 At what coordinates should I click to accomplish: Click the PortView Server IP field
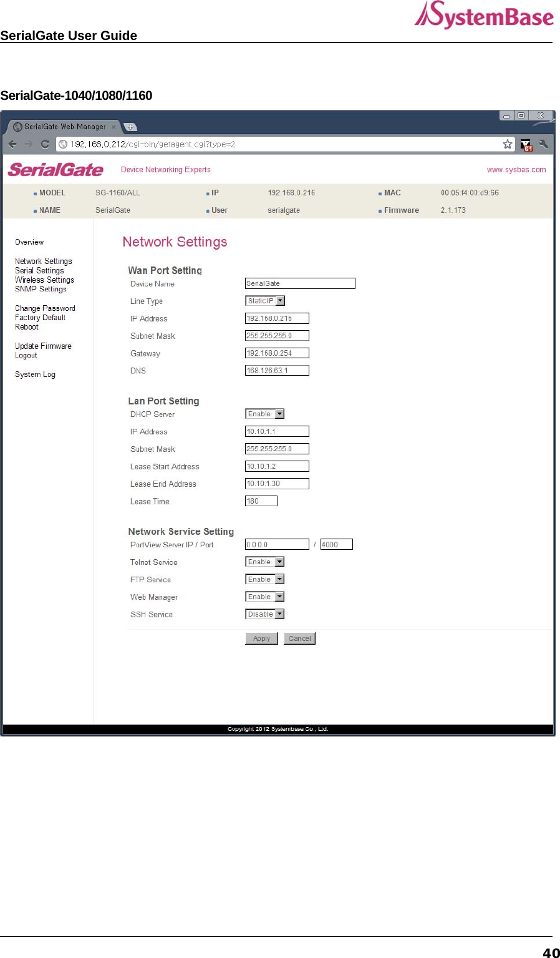tap(277, 544)
